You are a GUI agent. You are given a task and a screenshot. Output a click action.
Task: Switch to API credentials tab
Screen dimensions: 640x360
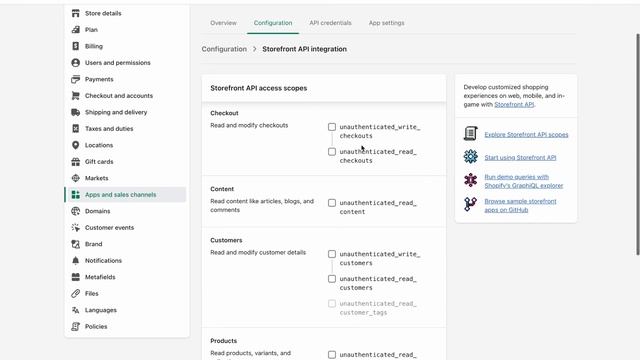tap(330, 23)
